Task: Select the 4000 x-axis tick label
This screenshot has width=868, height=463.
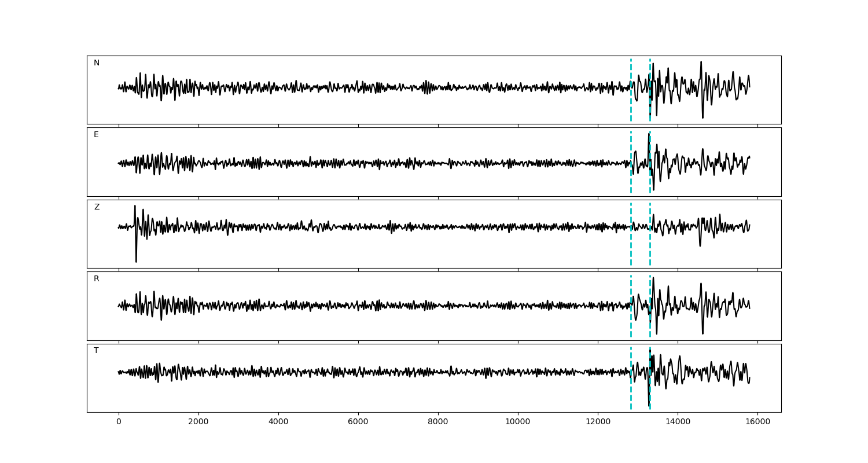Action: pos(278,422)
